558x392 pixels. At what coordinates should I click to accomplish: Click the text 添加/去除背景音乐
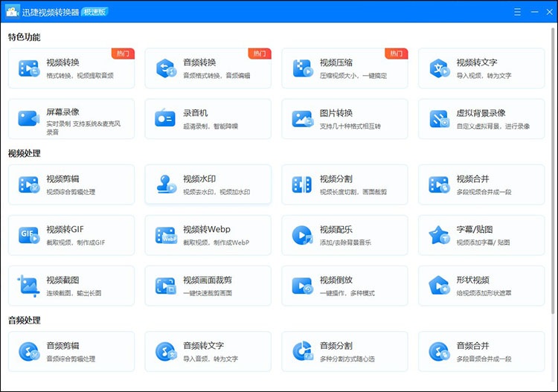click(x=345, y=242)
